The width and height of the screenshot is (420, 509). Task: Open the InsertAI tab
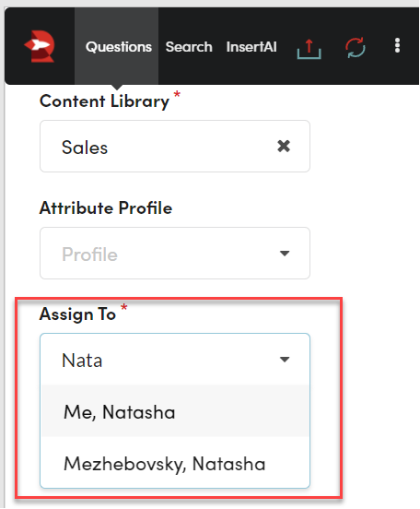(x=251, y=47)
